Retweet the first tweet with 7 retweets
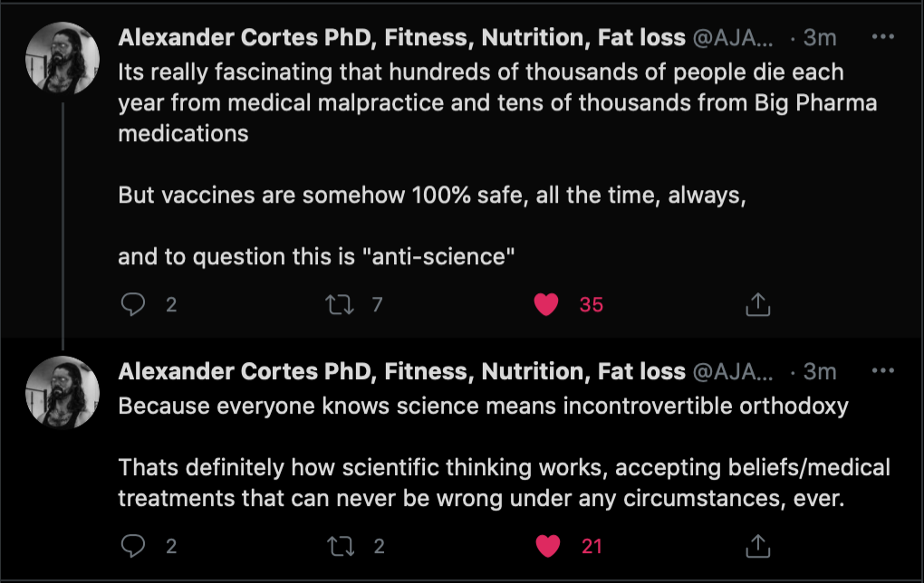Image resolution: width=924 pixels, height=583 pixels. pos(339,305)
